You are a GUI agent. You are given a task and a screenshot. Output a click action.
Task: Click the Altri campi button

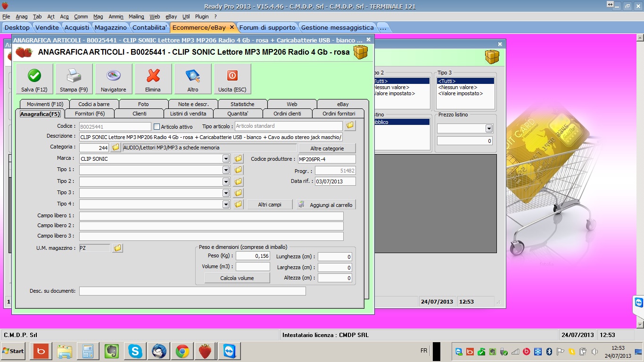270,205
